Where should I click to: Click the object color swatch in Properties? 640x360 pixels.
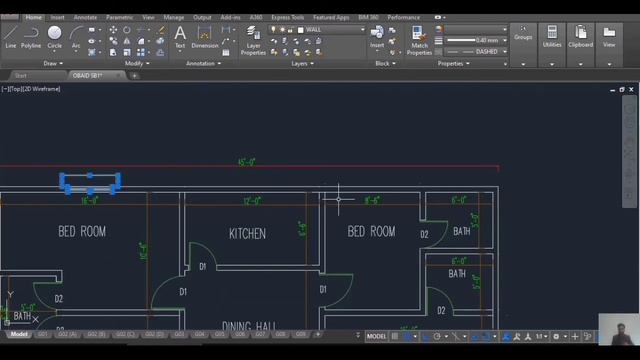pos(439,29)
